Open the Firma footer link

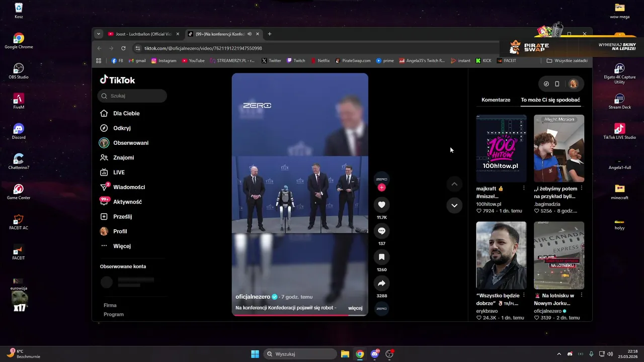[x=110, y=305]
